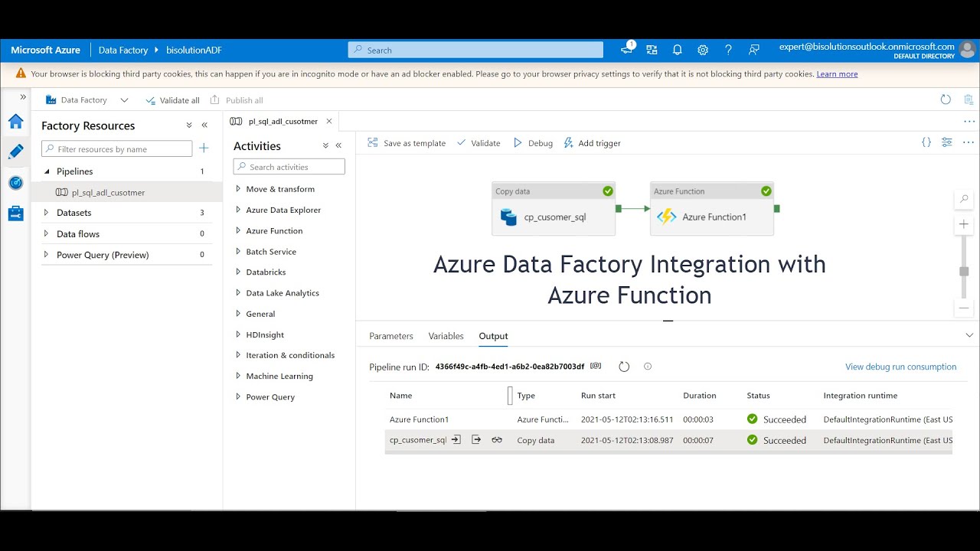The width and height of the screenshot is (980, 551).
Task: Click the canvas search magnifier
Action: pyautogui.click(x=964, y=199)
